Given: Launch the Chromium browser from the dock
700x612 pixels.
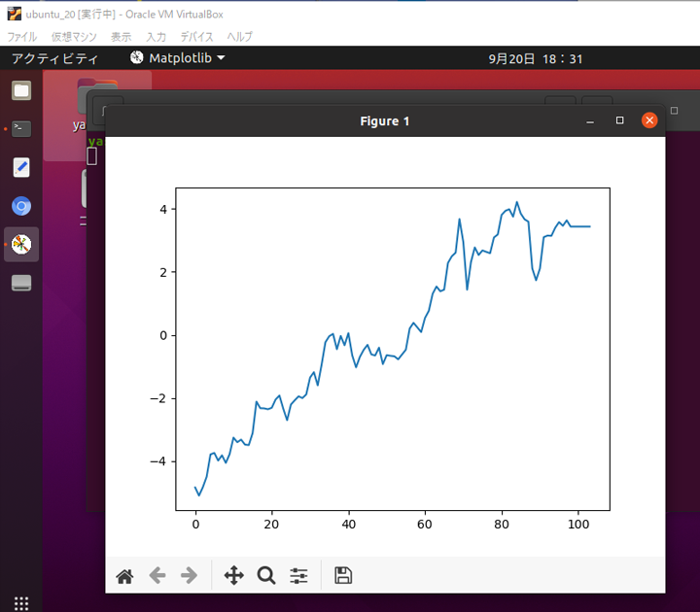Looking at the screenshot, I should click(x=21, y=206).
